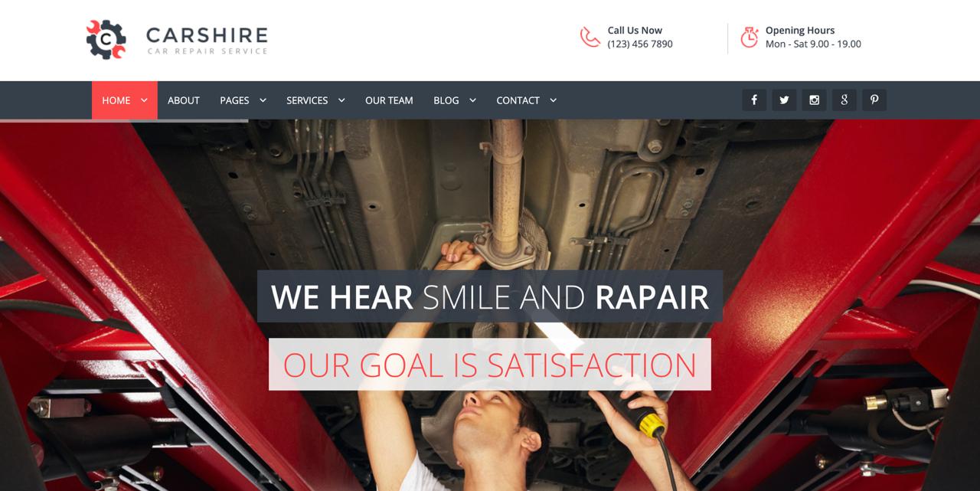This screenshot has height=491, width=980.
Task: Open the Twitter social icon
Action: click(x=784, y=100)
